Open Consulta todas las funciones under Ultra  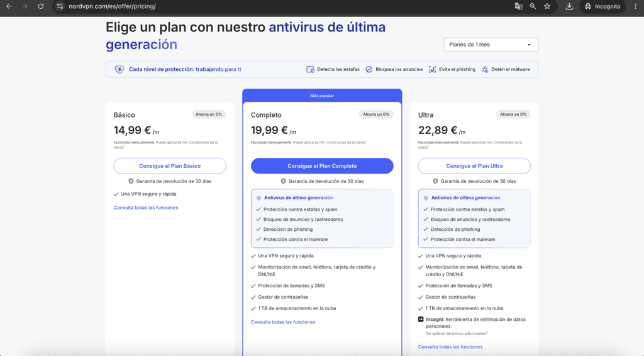coord(450,347)
